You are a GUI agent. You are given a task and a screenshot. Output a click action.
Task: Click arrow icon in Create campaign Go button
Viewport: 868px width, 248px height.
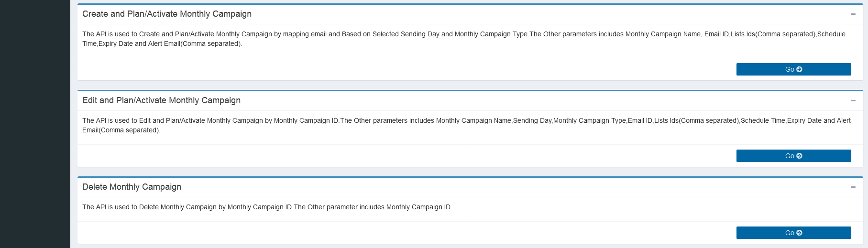(x=799, y=69)
